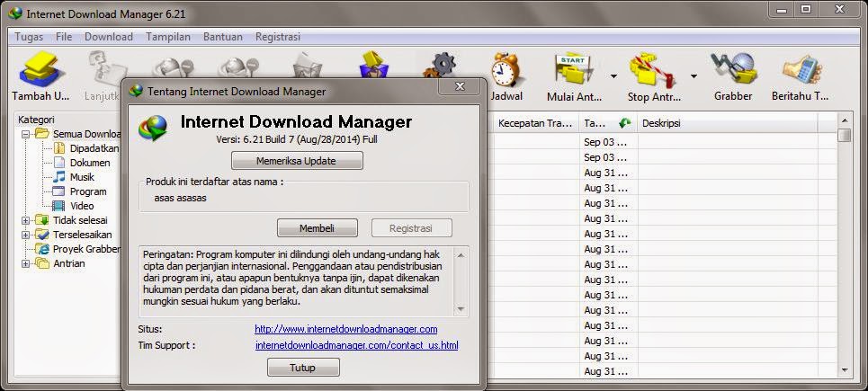Open the contact_us.html support link
This screenshot has height=391, width=868.
click(357, 346)
